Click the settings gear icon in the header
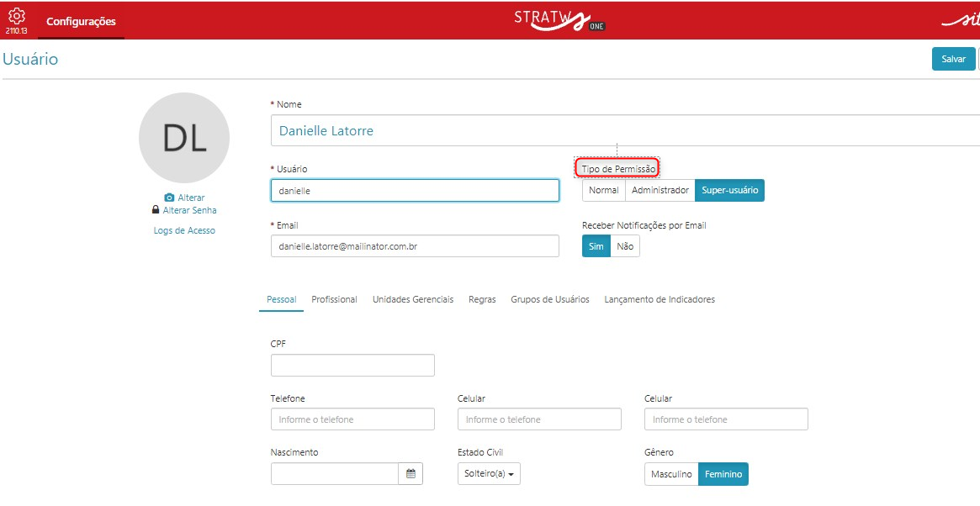Viewport: 980px width, 506px height. [17, 16]
